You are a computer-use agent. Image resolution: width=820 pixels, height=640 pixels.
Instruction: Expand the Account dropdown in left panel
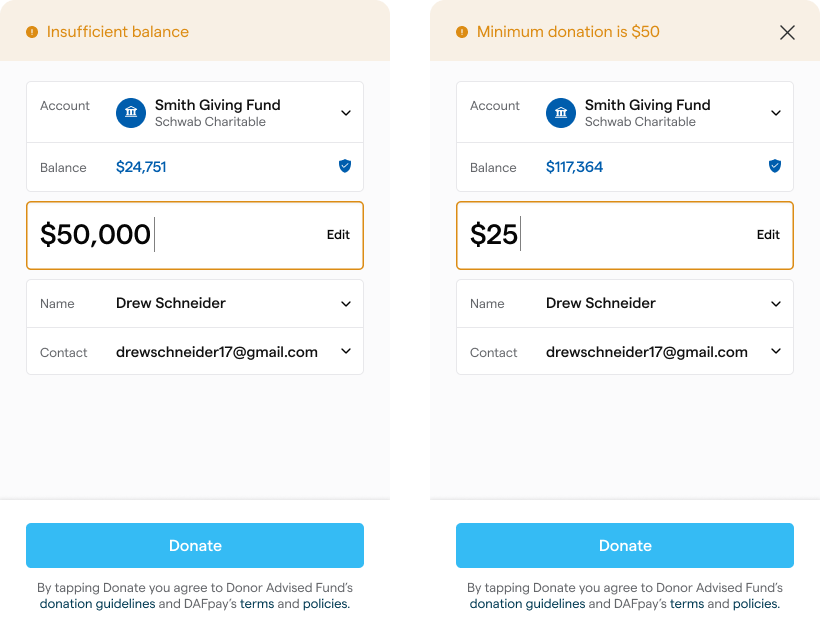tap(346, 113)
